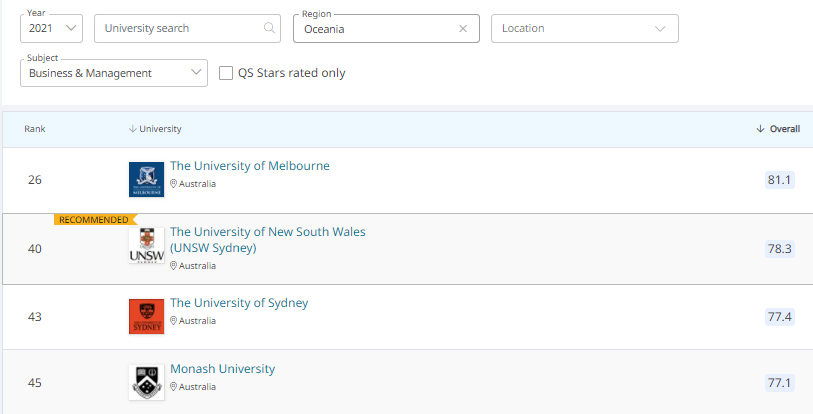Image resolution: width=813 pixels, height=414 pixels.
Task: Enable QS Stars rated only checkbox
Action: [226, 73]
